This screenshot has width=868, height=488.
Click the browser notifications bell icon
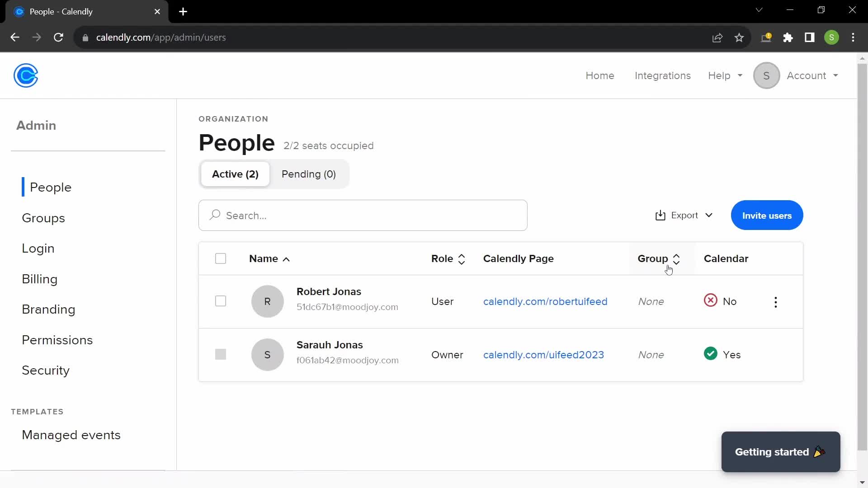coord(767,37)
